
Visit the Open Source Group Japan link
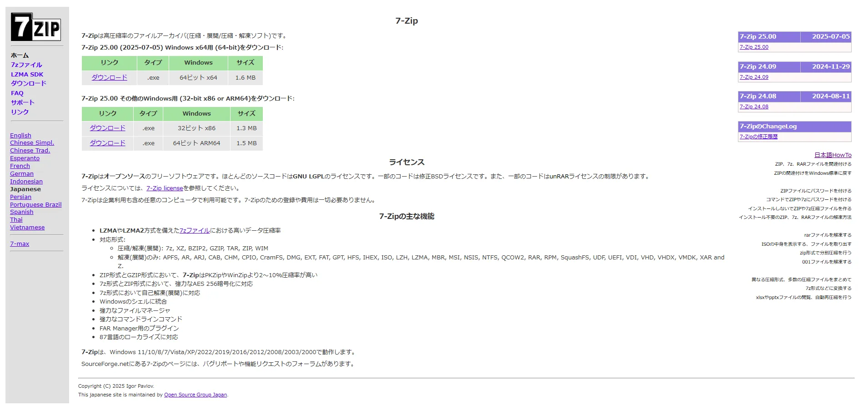tap(196, 395)
